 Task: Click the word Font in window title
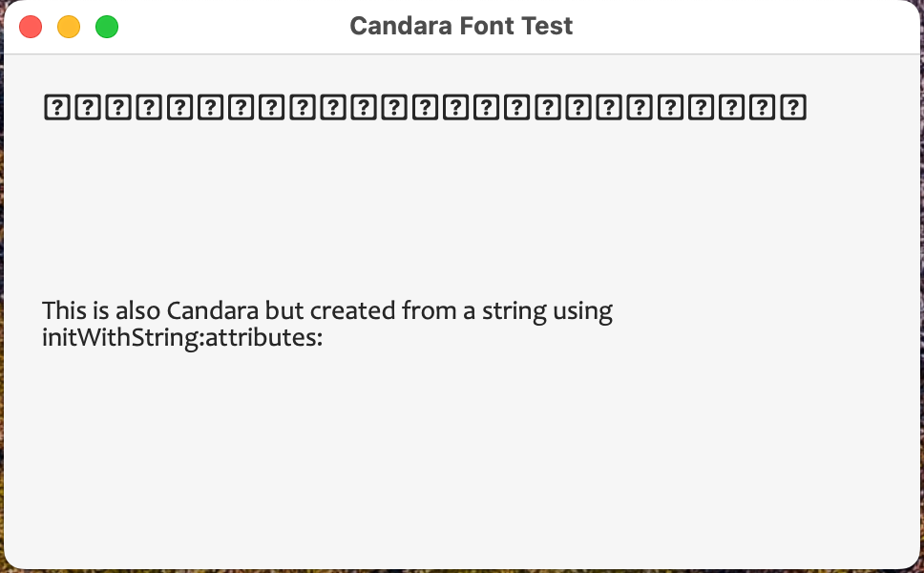coord(486,26)
